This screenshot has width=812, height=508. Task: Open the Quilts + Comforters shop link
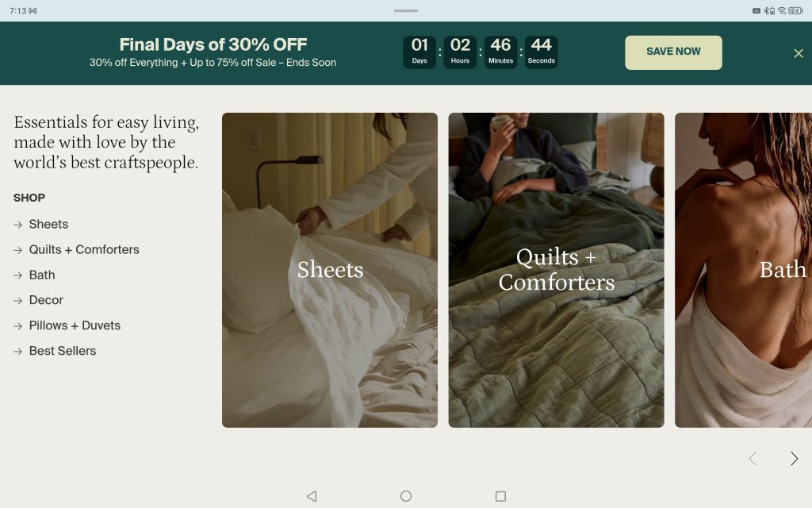(x=84, y=249)
